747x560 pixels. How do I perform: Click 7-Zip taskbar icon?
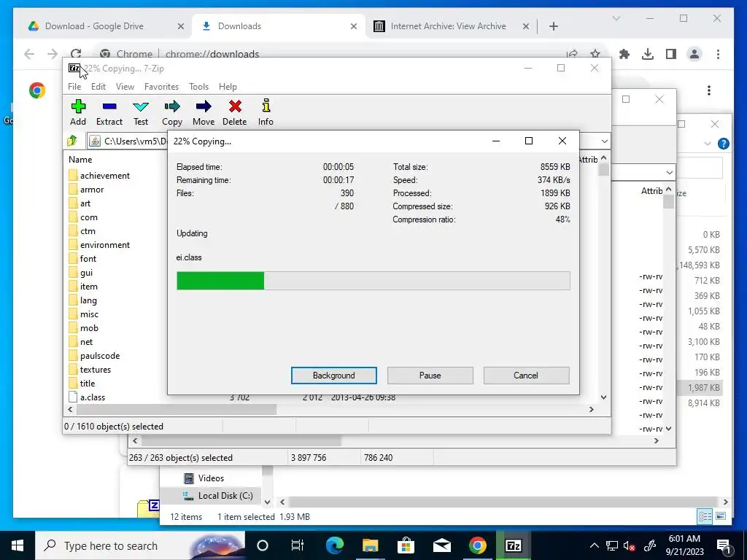click(513, 545)
